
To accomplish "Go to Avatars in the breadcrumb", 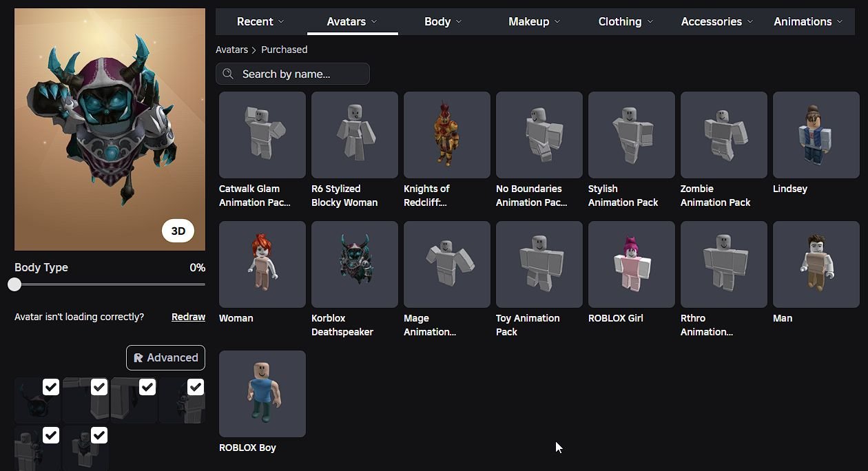I will [231, 50].
